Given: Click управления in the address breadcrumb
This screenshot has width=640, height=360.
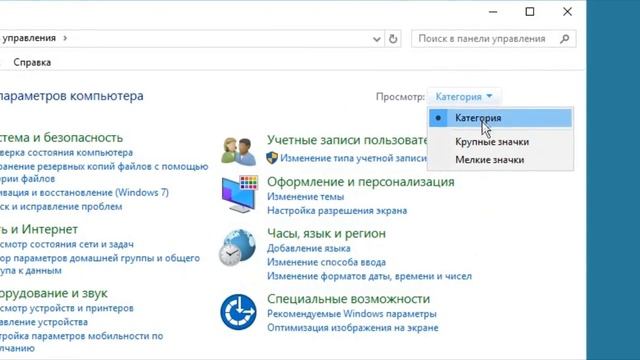Looking at the screenshot, I should pos(28,38).
